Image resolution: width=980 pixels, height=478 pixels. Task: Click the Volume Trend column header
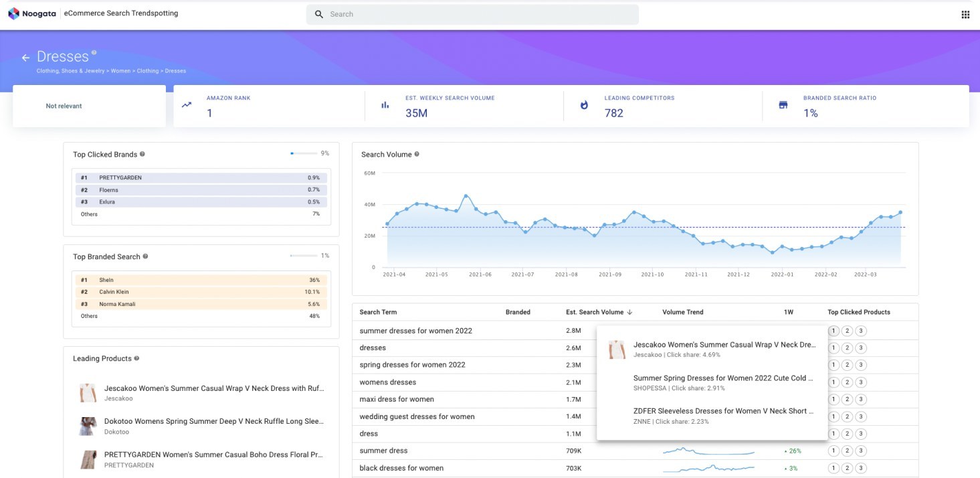tap(682, 312)
